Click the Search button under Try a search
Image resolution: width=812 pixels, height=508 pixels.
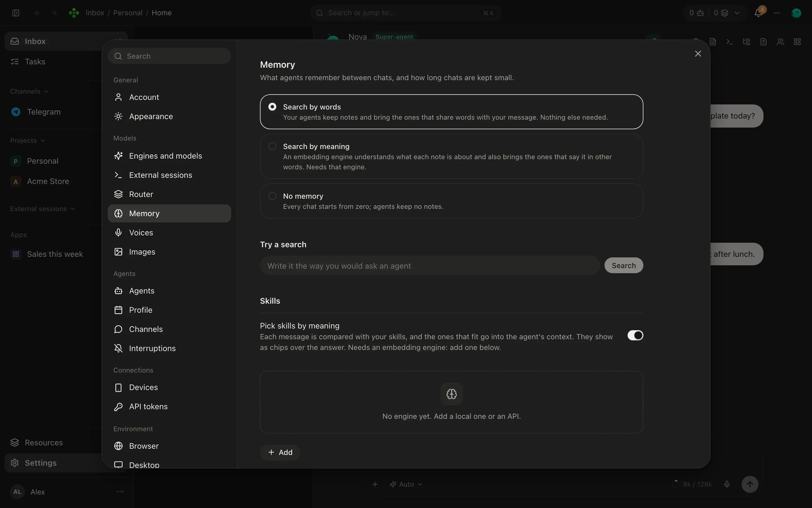623,265
